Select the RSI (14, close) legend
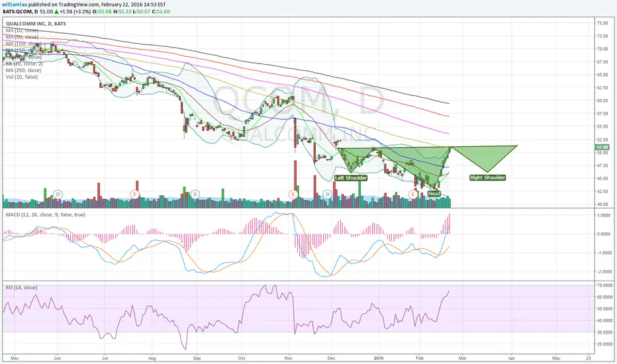This screenshot has width=617, height=364. [22, 287]
